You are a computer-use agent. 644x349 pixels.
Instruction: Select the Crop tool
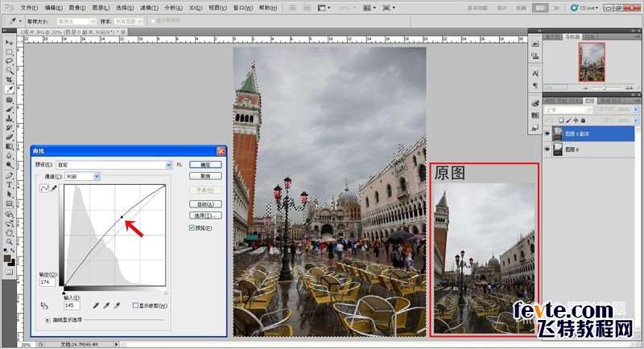[9, 80]
